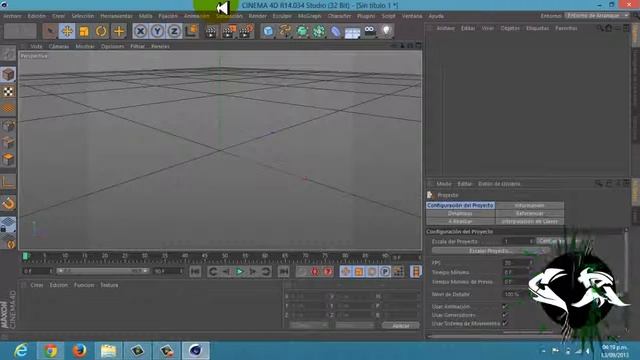Click the Aplicar button in coordinates
The height and width of the screenshot is (360, 640).
point(400,326)
